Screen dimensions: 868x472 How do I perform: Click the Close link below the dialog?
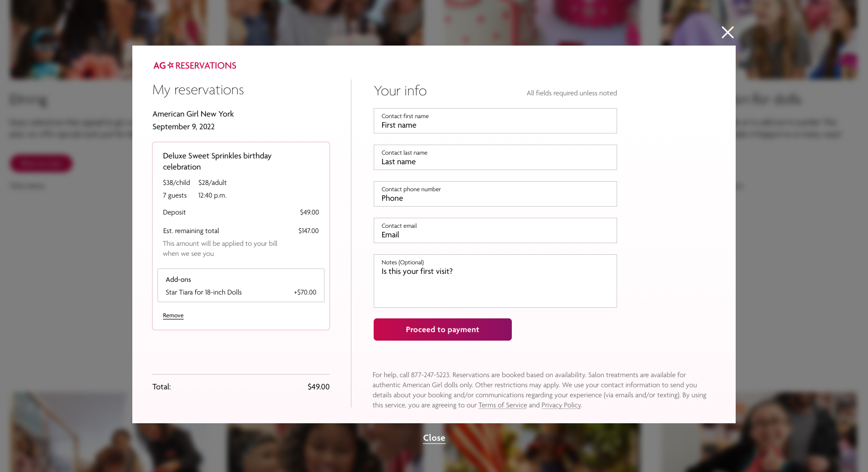(434, 438)
